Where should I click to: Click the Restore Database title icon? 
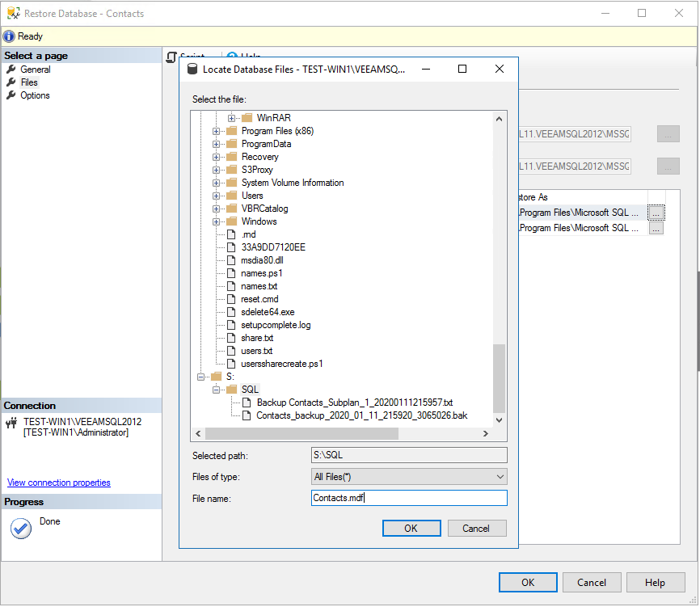14,14
